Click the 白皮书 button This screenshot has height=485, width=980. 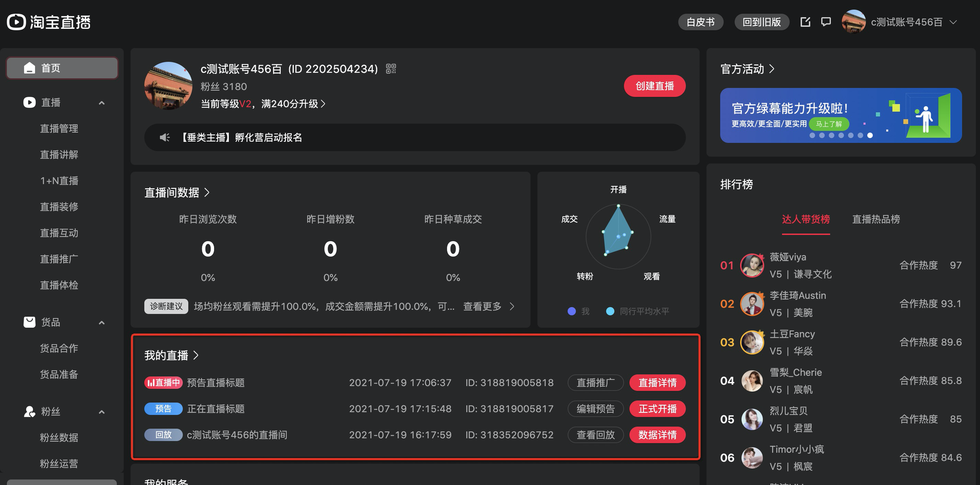701,22
